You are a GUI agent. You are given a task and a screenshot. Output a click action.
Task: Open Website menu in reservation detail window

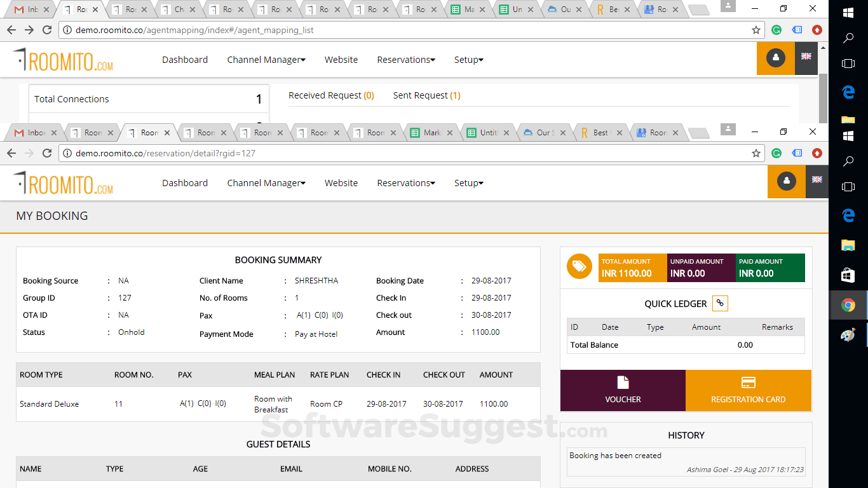coord(341,183)
